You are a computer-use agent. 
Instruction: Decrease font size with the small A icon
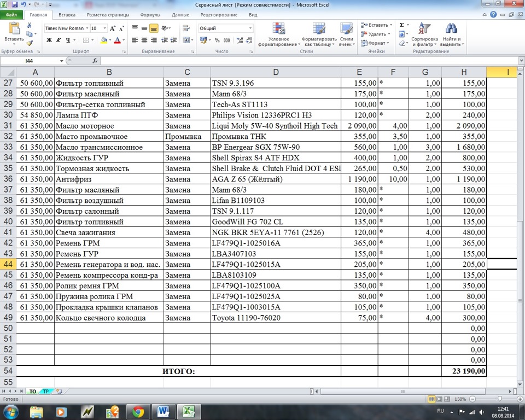121,28
